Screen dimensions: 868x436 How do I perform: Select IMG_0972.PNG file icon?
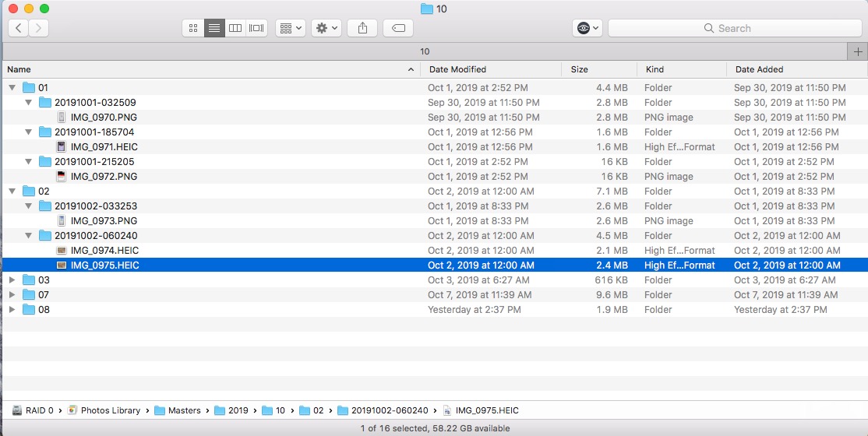[62, 177]
